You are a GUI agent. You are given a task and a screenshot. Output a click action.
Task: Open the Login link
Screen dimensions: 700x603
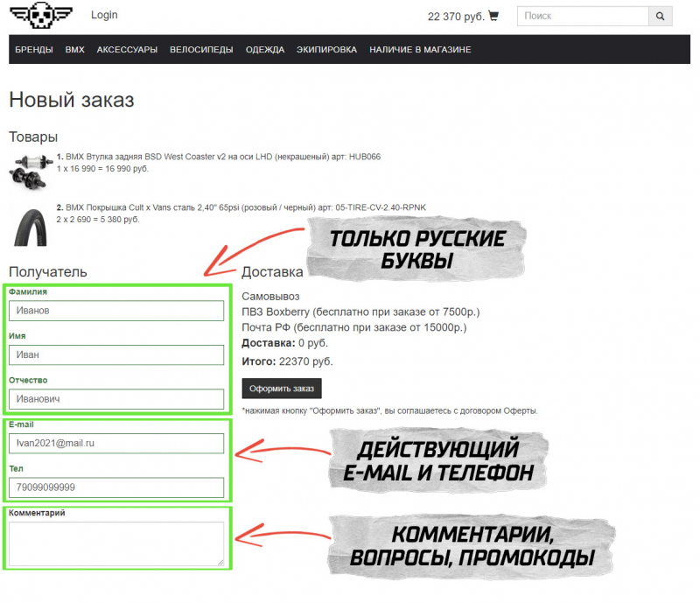tap(104, 15)
